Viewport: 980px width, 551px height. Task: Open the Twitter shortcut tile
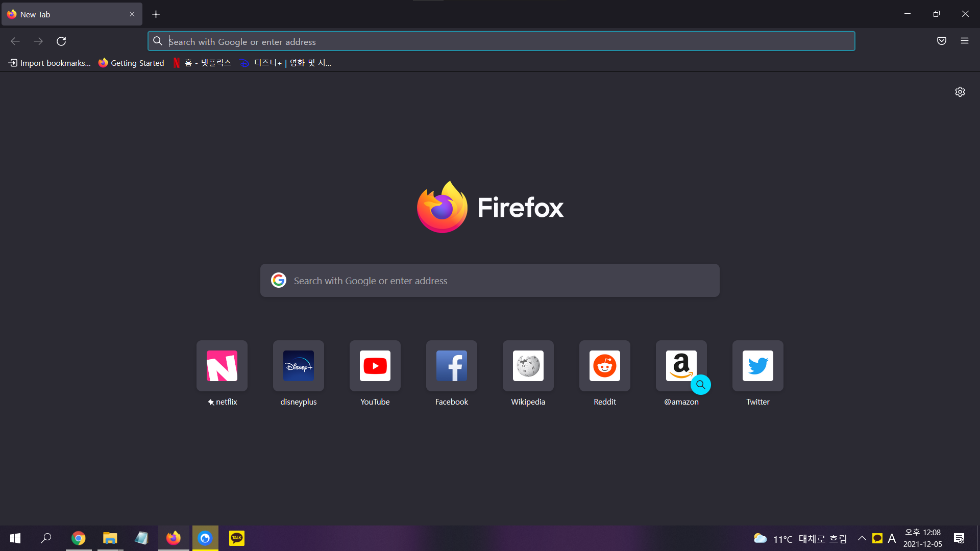tap(758, 373)
